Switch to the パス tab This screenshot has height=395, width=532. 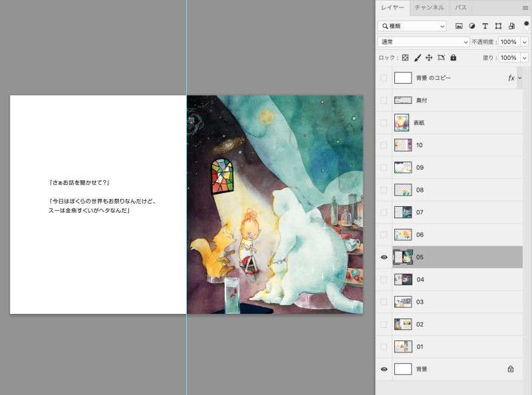(x=460, y=8)
